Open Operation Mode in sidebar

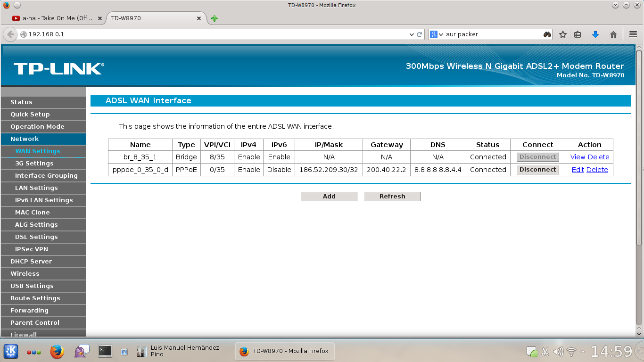43,126
